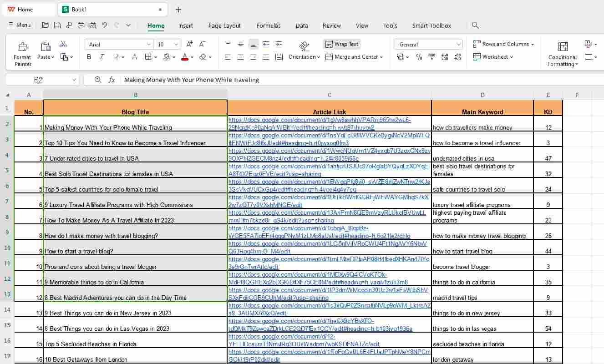This screenshot has width=604, height=364.
Task: Switch to the Page Layout tab
Action: coord(224,25)
